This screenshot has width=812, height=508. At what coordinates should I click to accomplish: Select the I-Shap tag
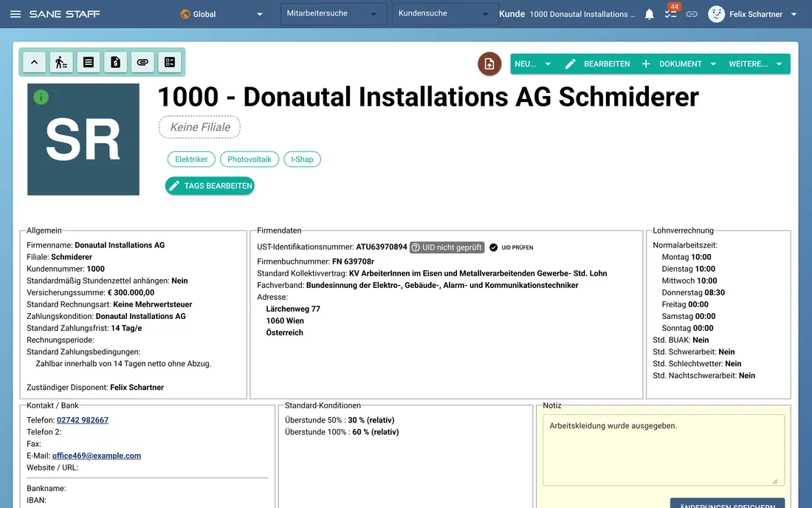(x=302, y=159)
